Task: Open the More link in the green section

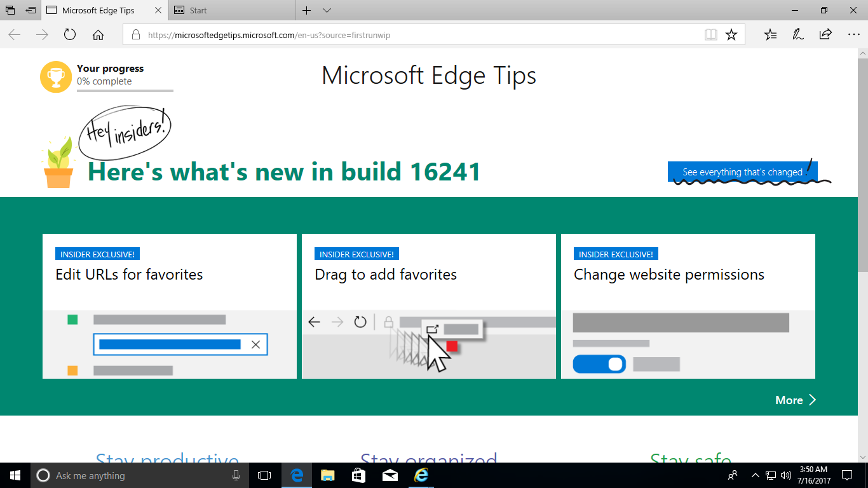Action: 796,400
